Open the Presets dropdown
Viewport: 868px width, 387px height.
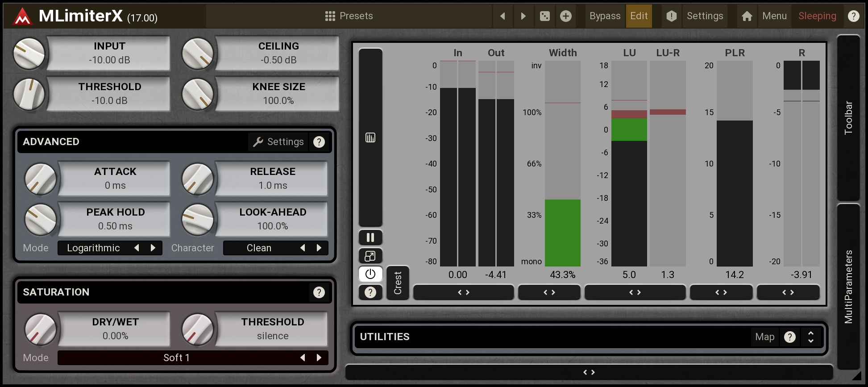(x=349, y=16)
